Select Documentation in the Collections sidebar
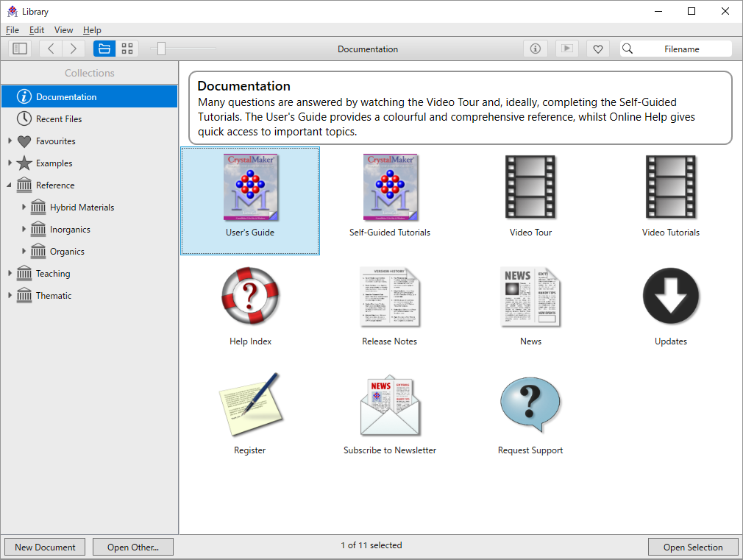This screenshot has height=560, width=743. coord(90,96)
